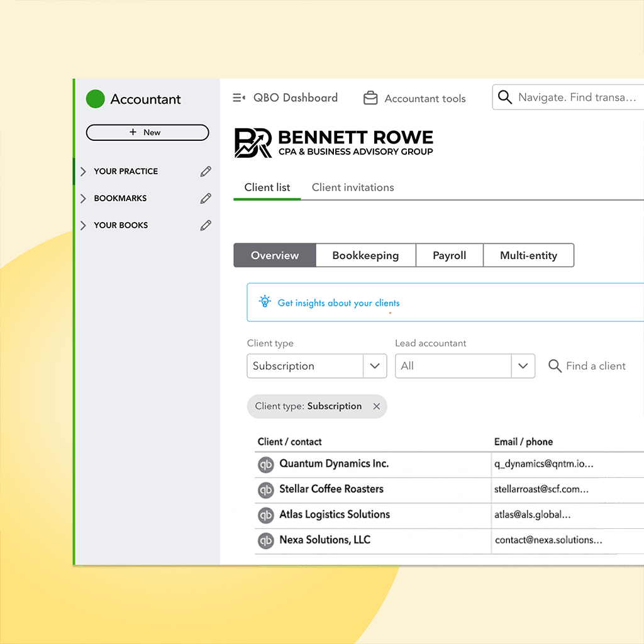The width and height of the screenshot is (644, 644).
Task: Expand the YOUR PRACTICE section chevron
Action: click(84, 171)
